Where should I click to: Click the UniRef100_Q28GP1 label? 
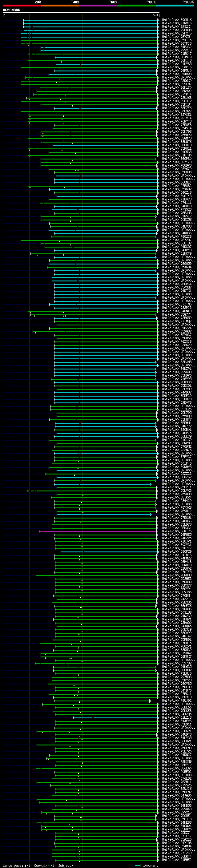[176, 731]
